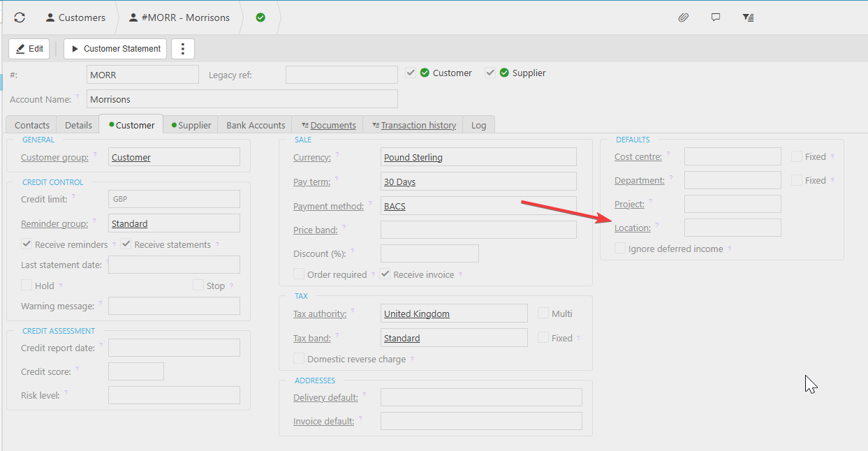
Task: Enable Domestic reverse charge checkbox
Action: [x=299, y=359]
